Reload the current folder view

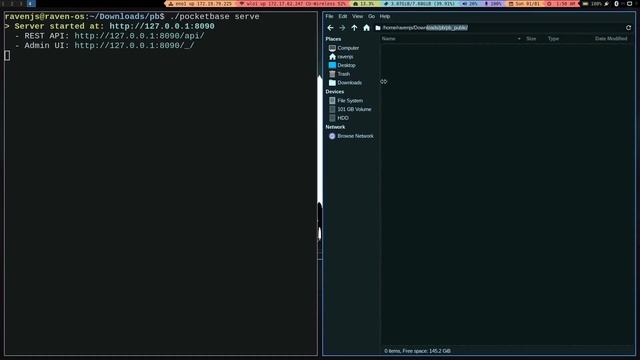click(629, 28)
